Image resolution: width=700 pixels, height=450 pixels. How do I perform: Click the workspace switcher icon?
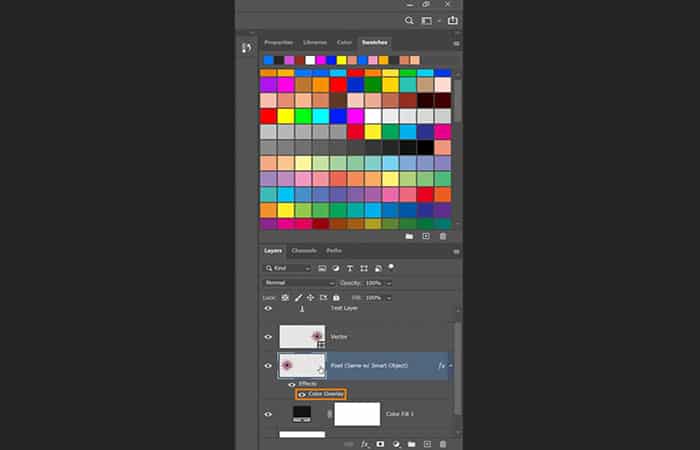(x=427, y=21)
